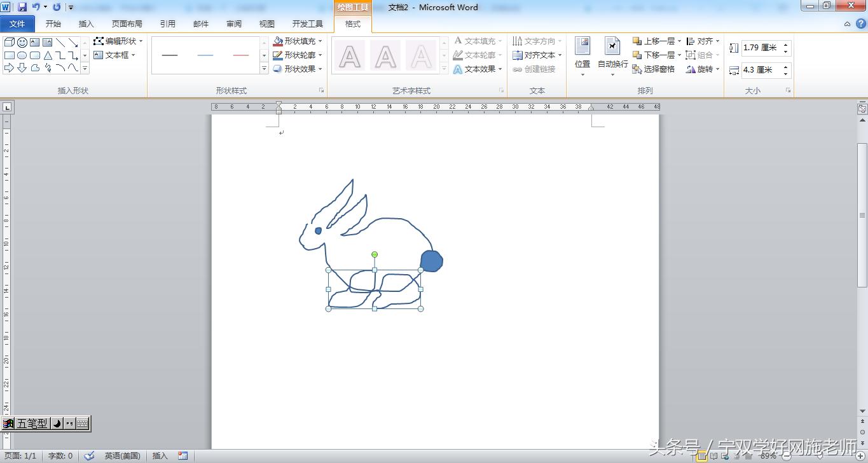
Task: Click the Text Box (文本框) button
Action: [114, 55]
